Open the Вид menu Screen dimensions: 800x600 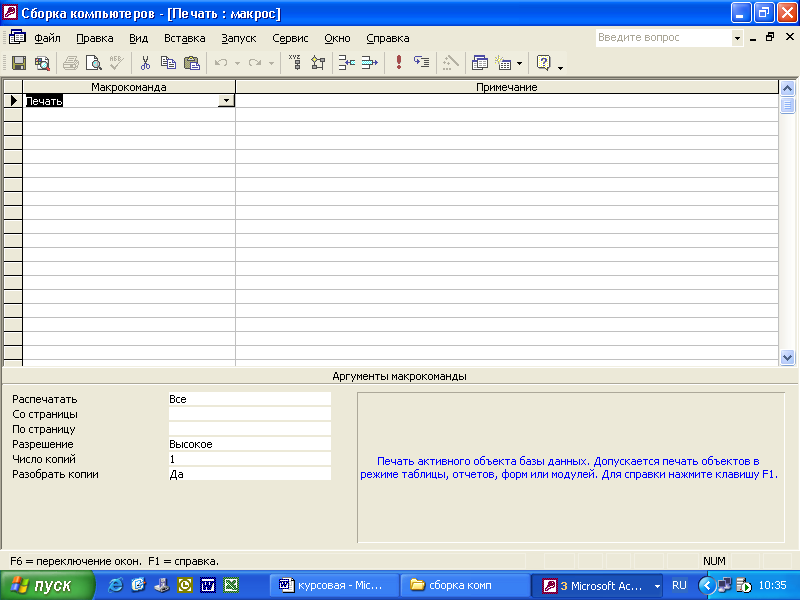point(139,38)
